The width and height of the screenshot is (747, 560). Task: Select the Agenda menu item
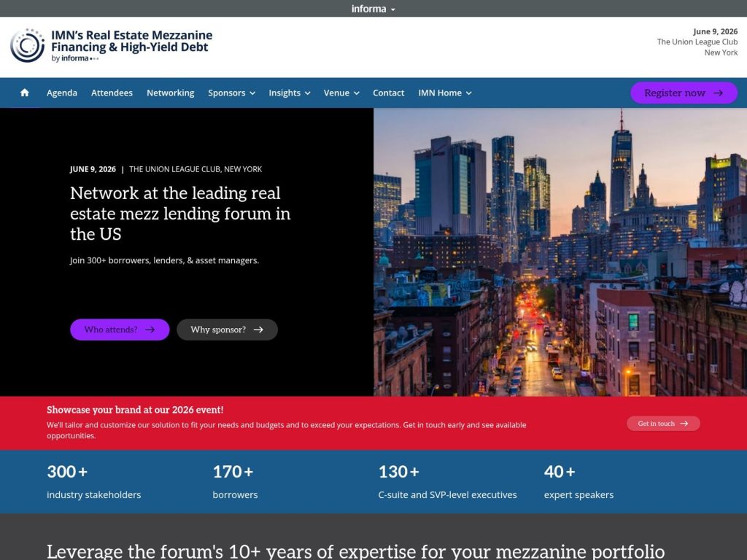[x=62, y=93]
